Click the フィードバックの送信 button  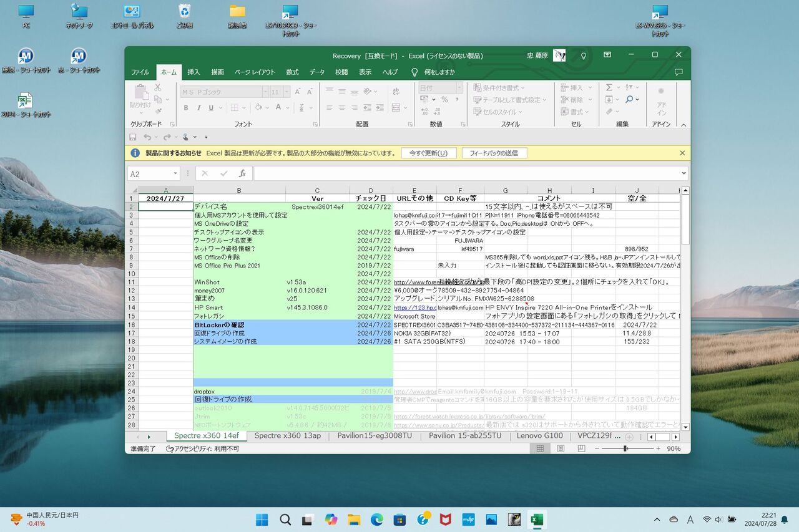[x=494, y=153]
